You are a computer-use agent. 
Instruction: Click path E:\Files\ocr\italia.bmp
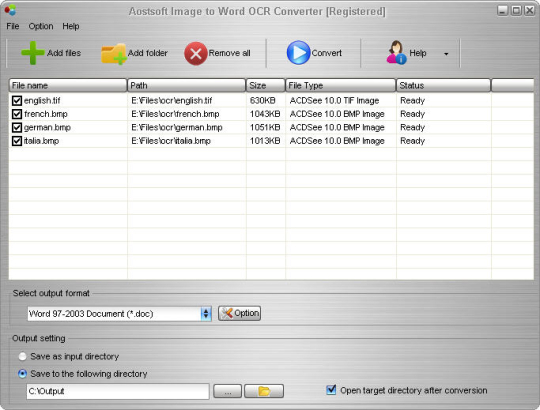pyautogui.click(x=171, y=141)
